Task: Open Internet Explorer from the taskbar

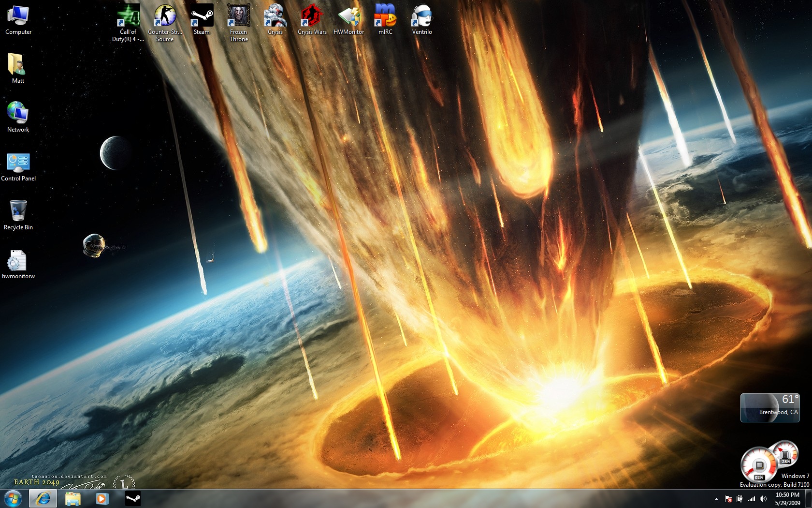Action: 43,498
